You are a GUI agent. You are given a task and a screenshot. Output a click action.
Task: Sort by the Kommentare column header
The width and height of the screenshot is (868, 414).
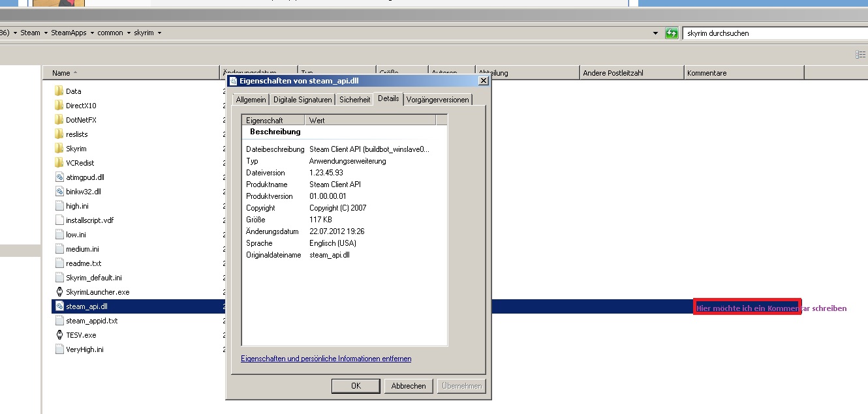point(744,72)
